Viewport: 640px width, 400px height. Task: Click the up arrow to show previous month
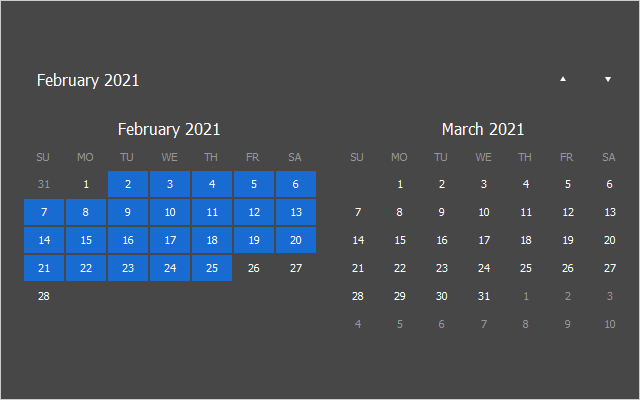(x=563, y=79)
